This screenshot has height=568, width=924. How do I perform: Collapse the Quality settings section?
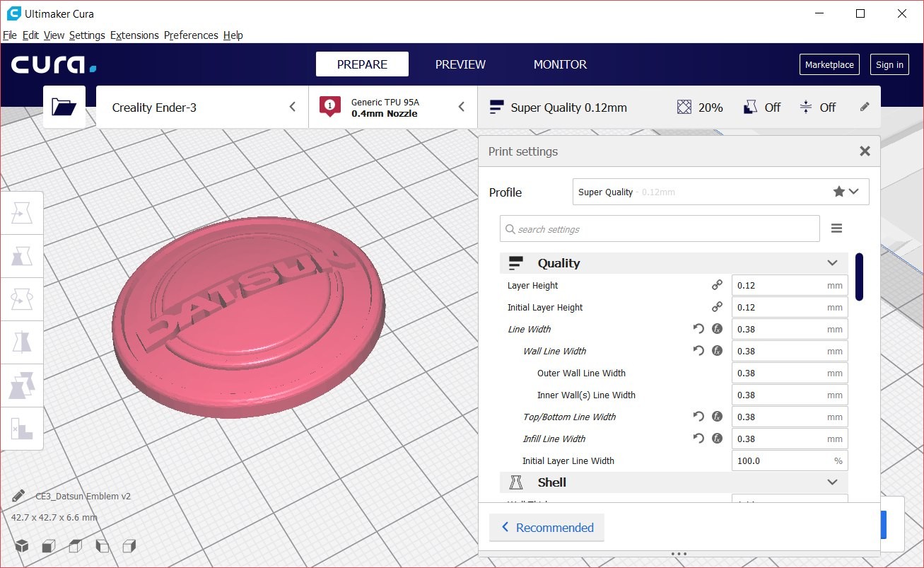832,263
